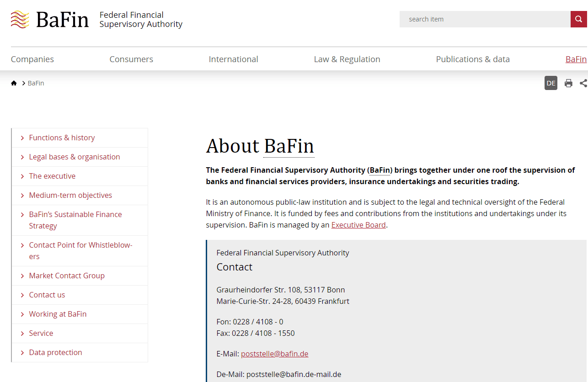Select Medium-term objectives in sidebar

(x=70, y=195)
